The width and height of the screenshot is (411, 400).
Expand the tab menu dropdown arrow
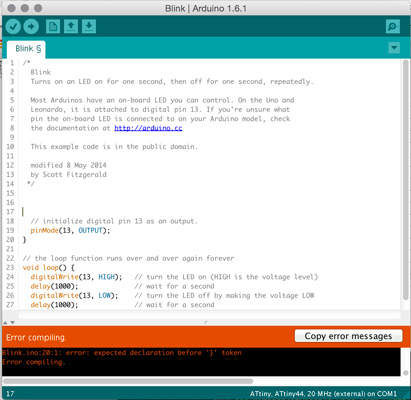(x=394, y=48)
